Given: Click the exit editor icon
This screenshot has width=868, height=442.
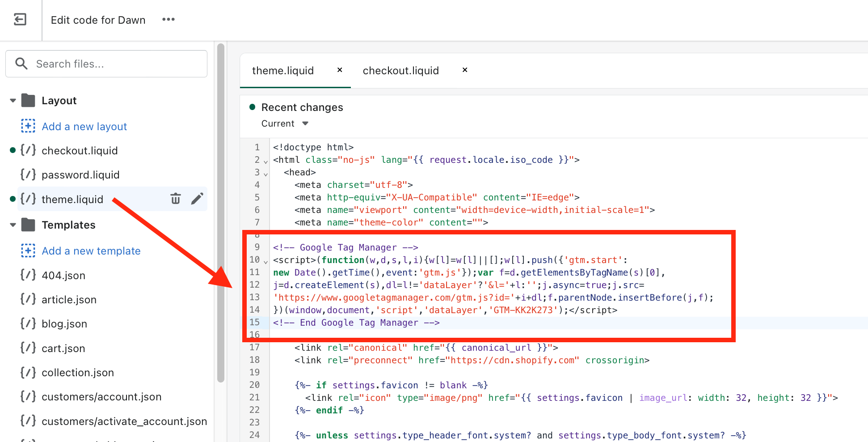Looking at the screenshot, I should pos(20,20).
